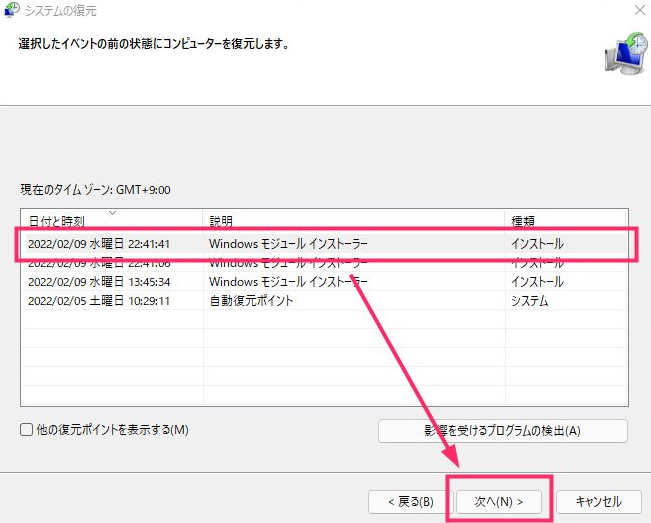This screenshot has height=523, width=651.
Task: Click 現在のタイム ゾーン: GMT+9:00 label
Action: coord(95,190)
